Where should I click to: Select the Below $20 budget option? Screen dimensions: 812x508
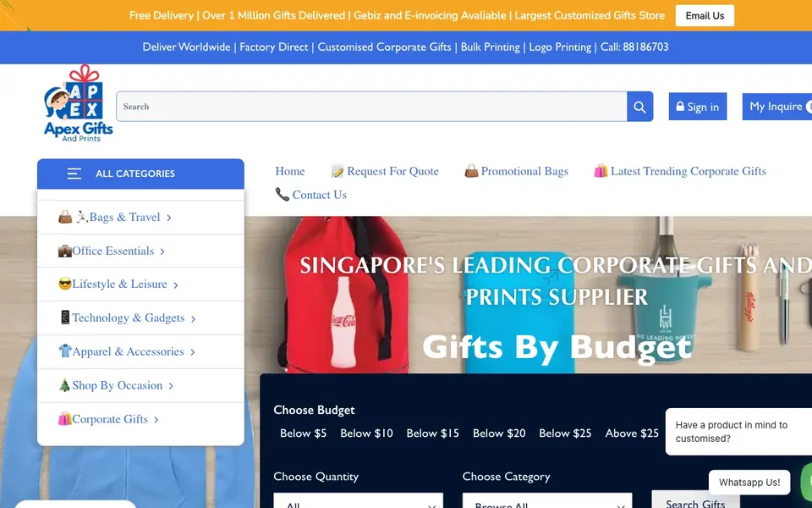tap(499, 433)
